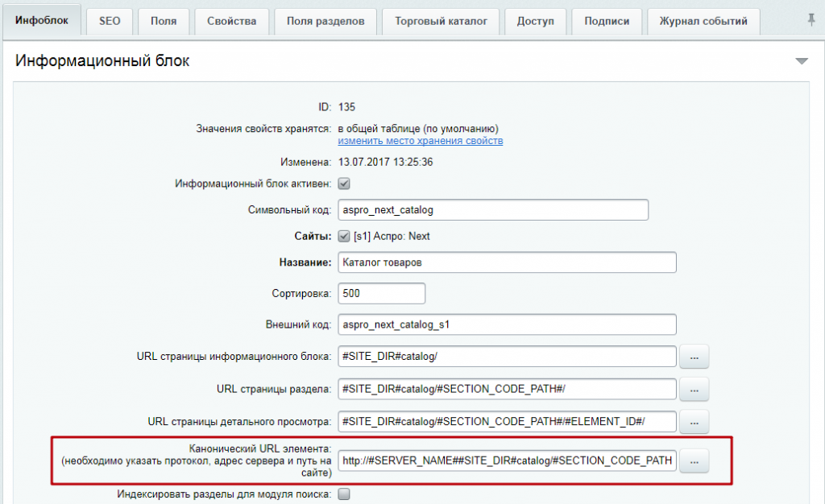
Task: Open file dialog for infoblock page URL
Action: 694,356
